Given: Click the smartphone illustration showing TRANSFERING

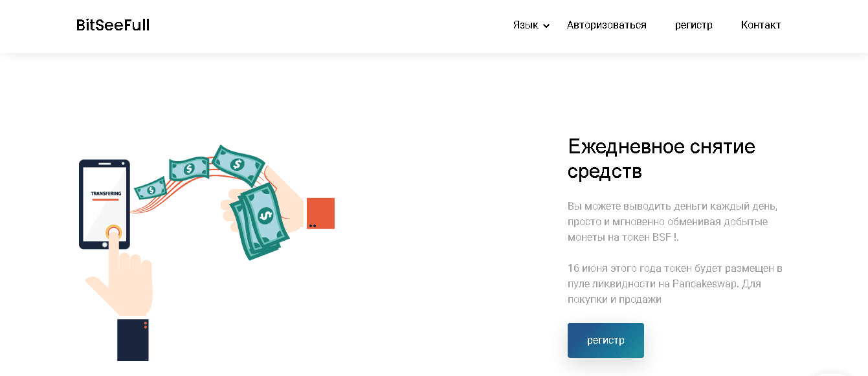Looking at the screenshot, I should [x=104, y=204].
